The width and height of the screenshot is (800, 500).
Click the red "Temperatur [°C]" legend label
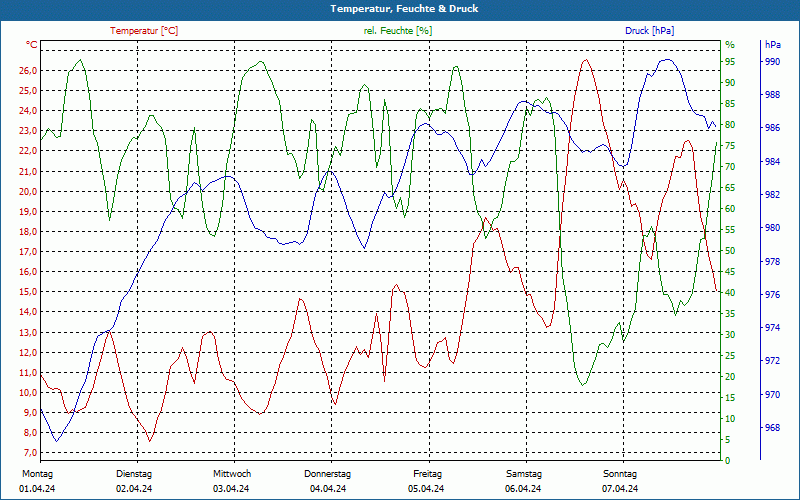click(144, 31)
